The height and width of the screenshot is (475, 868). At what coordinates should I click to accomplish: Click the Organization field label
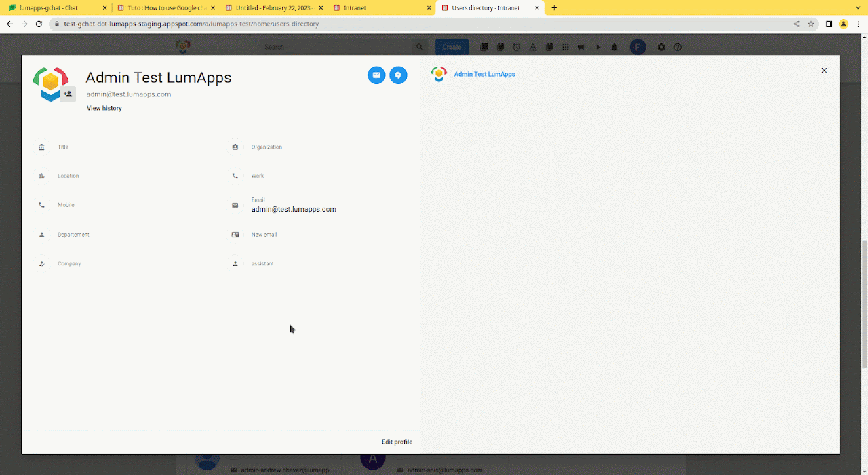click(x=267, y=147)
